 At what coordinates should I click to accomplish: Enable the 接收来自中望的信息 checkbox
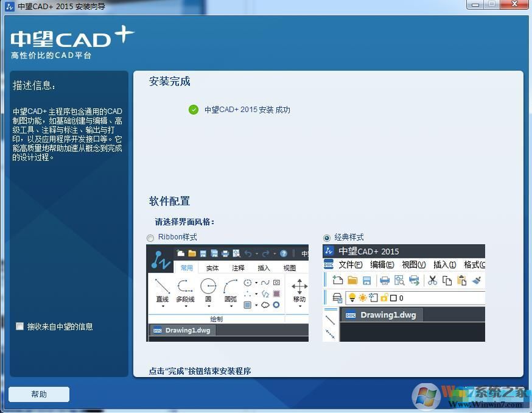pyautogui.click(x=19, y=327)
